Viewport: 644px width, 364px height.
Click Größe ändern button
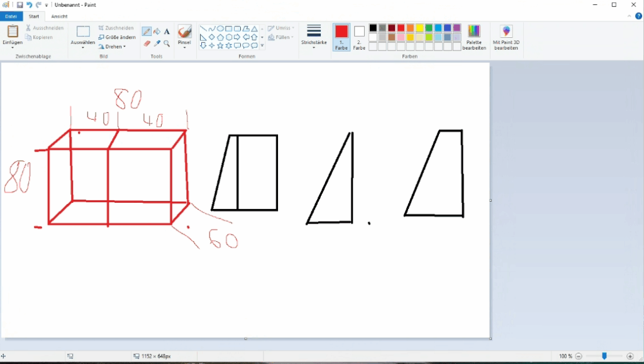pyautogui.click(x=117, y=37)
